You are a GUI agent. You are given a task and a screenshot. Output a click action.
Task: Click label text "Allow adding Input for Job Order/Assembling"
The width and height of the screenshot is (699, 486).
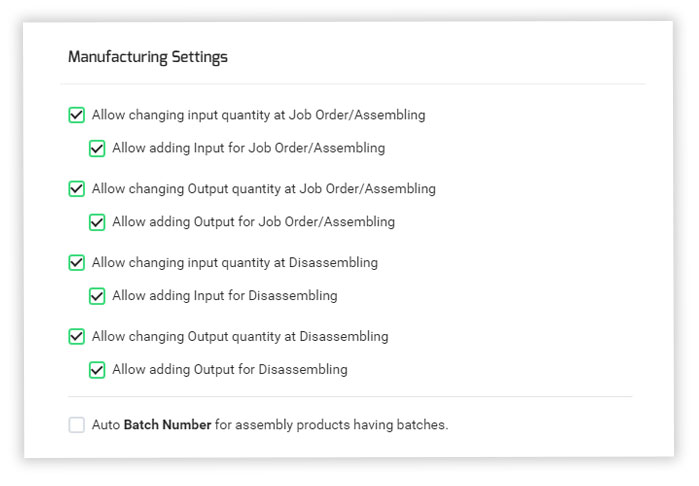248,148
